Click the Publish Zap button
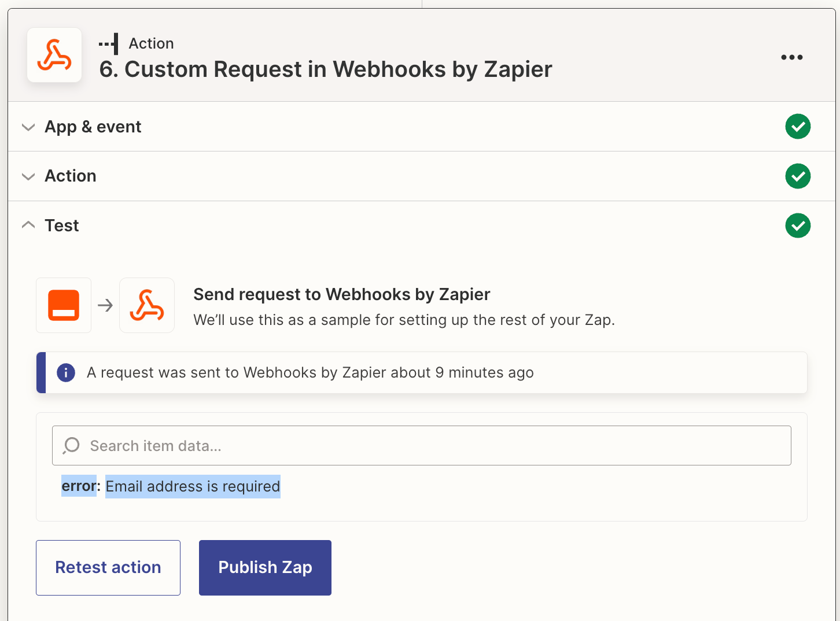 tap(265, 568)
